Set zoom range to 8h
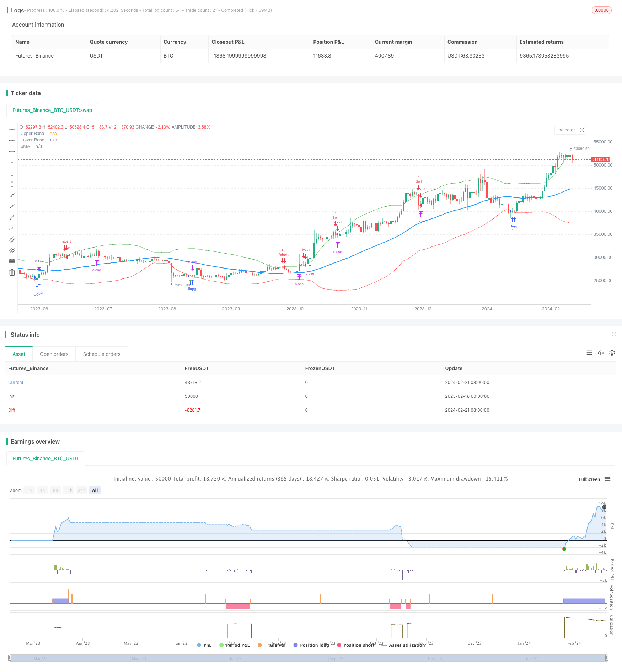 [x=55, y=490]
